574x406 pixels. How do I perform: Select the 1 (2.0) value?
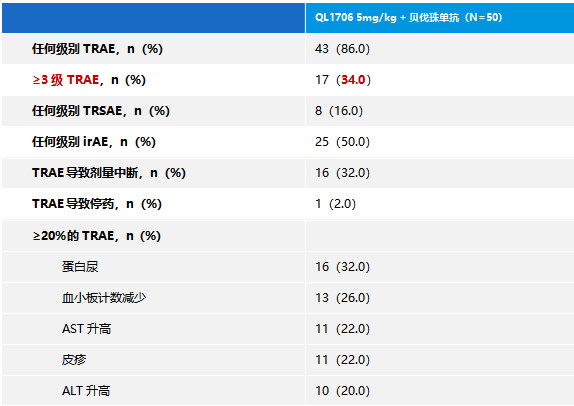335,204
